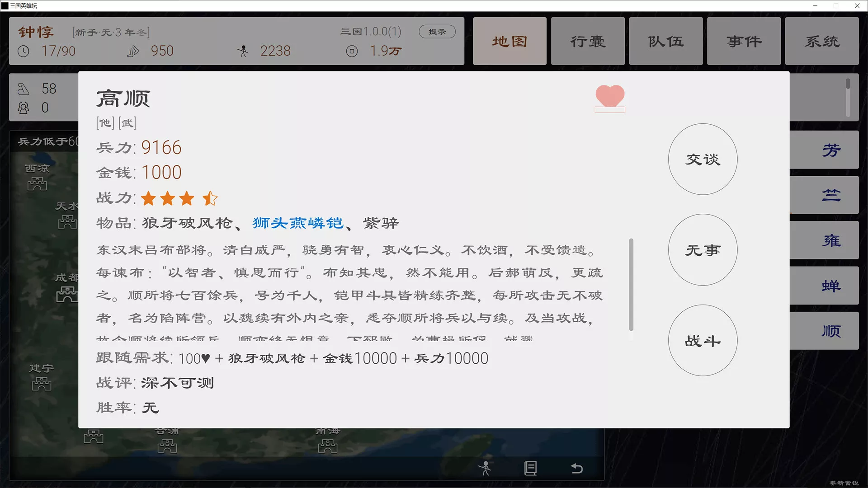Click the castle icon left of 合浦
Image resolution: width=868 pixels, height=488 pixels.
point(94,436)
